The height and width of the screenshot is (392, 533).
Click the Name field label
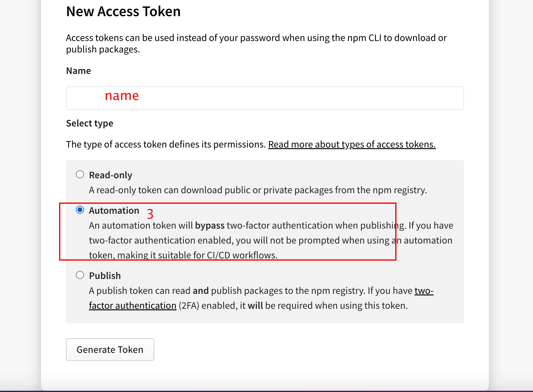tap(79, 71)
